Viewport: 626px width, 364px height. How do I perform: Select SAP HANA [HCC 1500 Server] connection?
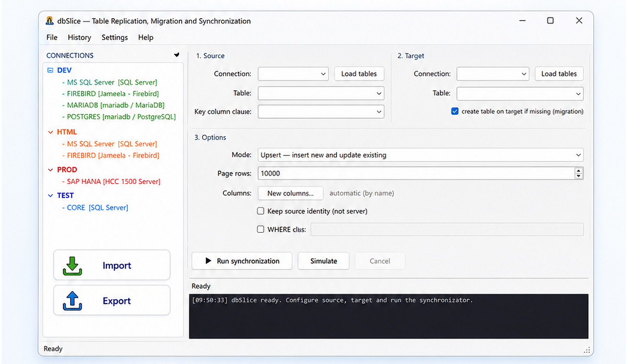(111, 182)
